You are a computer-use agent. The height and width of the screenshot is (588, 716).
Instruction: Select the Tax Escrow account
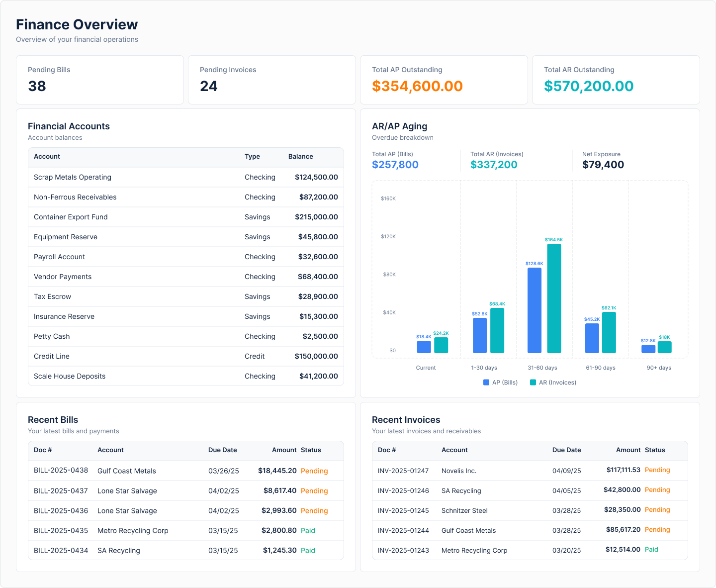coord(186,296)
